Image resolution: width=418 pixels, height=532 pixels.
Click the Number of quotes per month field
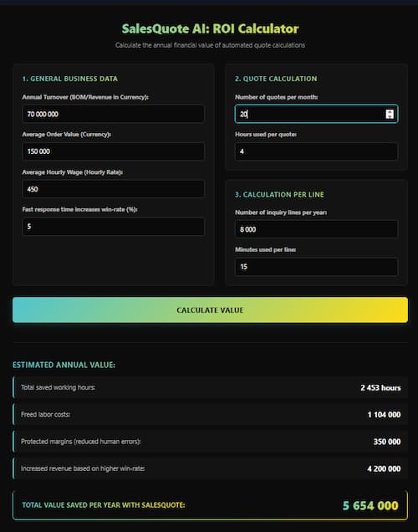pyautogui.click(x=316, y=114)
